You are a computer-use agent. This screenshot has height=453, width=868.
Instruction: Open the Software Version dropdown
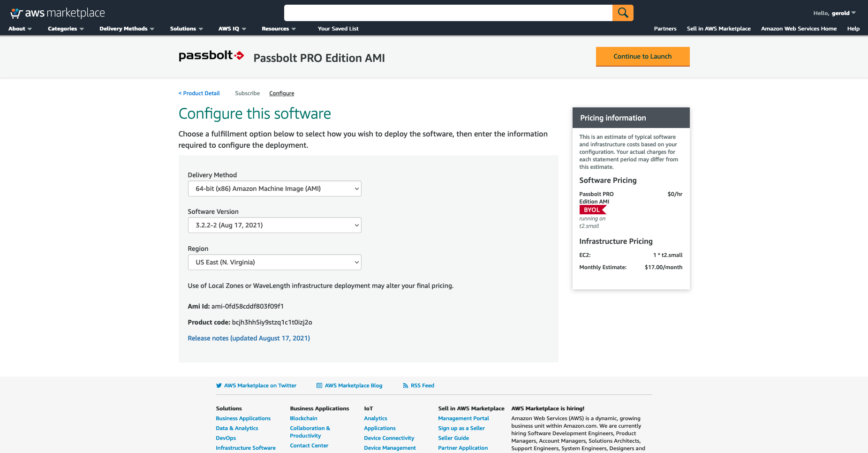tap(275, 225)
